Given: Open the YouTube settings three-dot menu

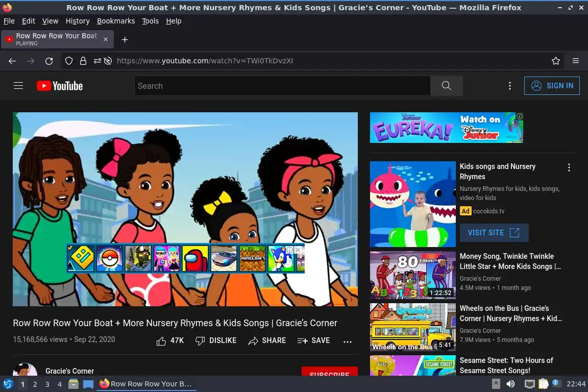Looking at the screenshot, I should (509, 86).
